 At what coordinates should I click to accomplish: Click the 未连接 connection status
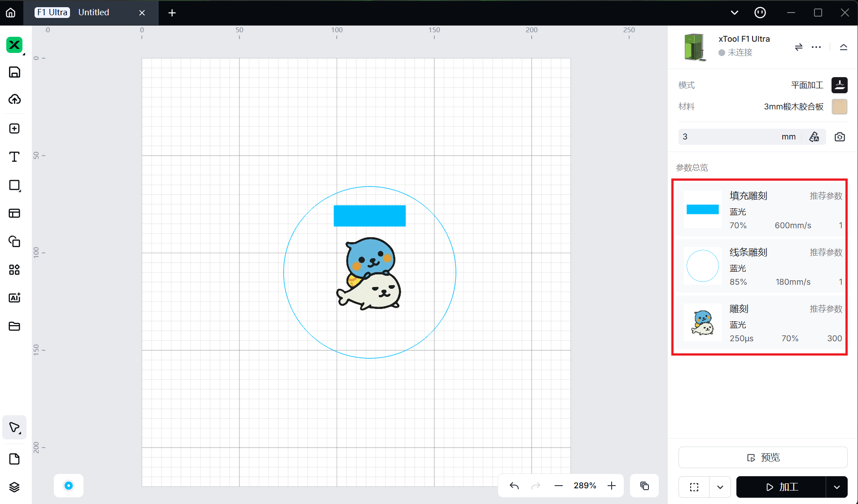pyautogui.click(x=735, y=52)
